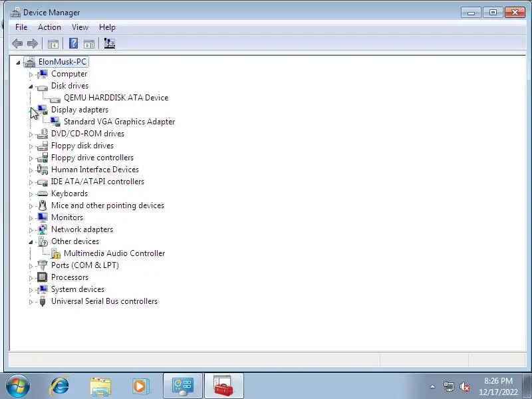Click the Human Interface Devices icon
Screen dimensions: 532x399
pos(43,170)
